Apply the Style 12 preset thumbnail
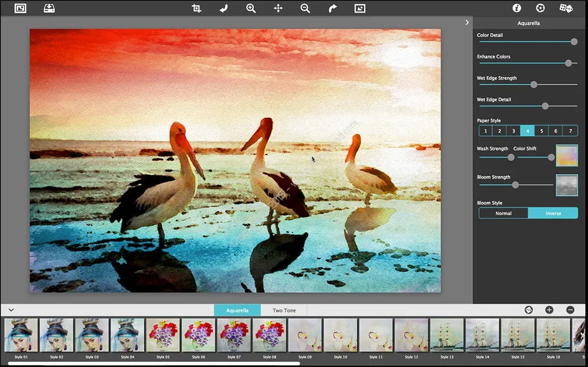The width and height of the screenshot is (588, 367). [x=412, y=335]
